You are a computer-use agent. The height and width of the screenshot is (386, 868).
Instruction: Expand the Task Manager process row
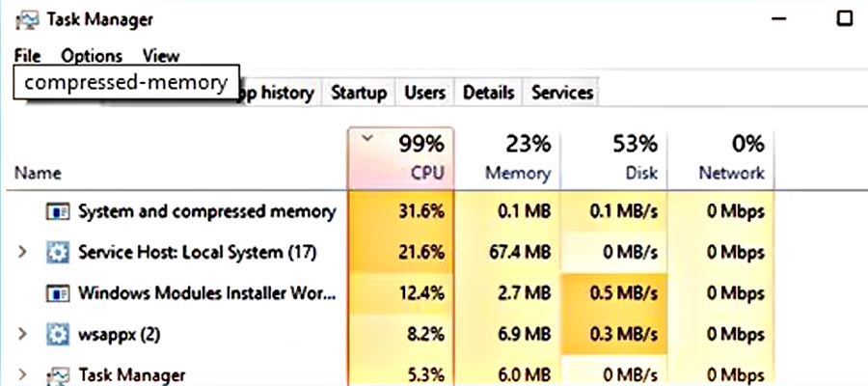point(23,374)
